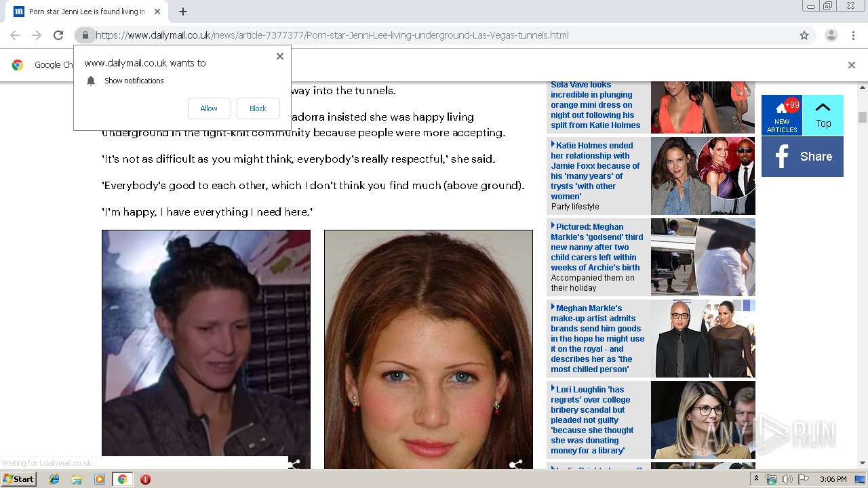Block notifications from dailymail.co.uk

258,108
